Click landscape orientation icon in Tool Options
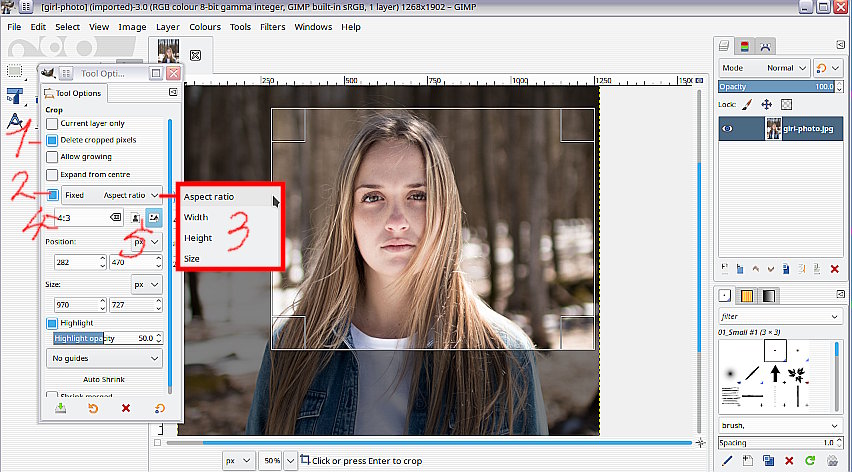 click(154, 216)
